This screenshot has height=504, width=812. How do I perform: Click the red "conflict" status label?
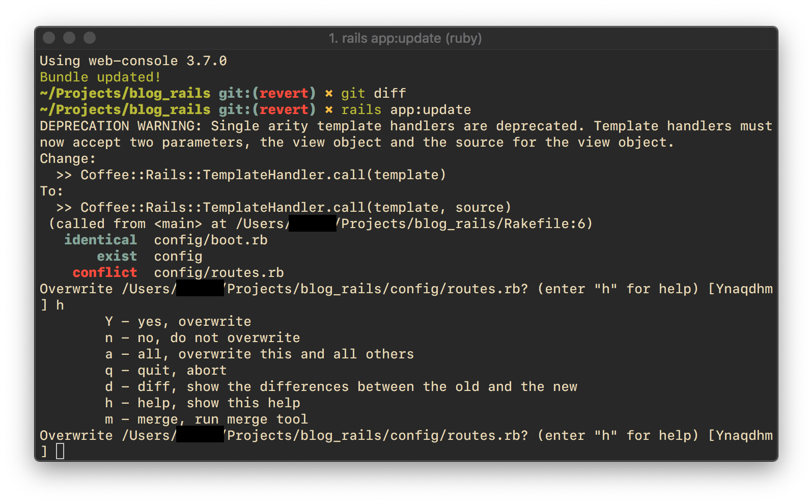pos(105,272)
